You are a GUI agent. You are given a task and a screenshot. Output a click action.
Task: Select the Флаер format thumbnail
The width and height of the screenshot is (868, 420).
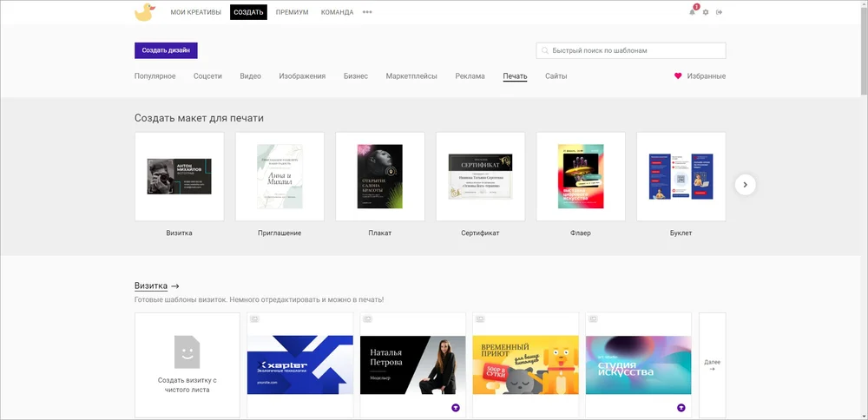[581, 176]
